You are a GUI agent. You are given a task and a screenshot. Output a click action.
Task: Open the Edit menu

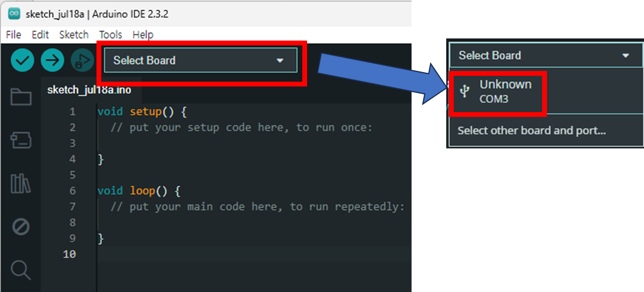click(x=40, y=35)
